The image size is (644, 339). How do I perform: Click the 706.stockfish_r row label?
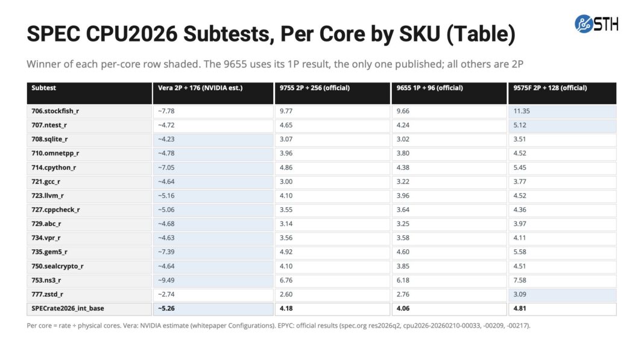pyautogui.click(x=55, y=111)
